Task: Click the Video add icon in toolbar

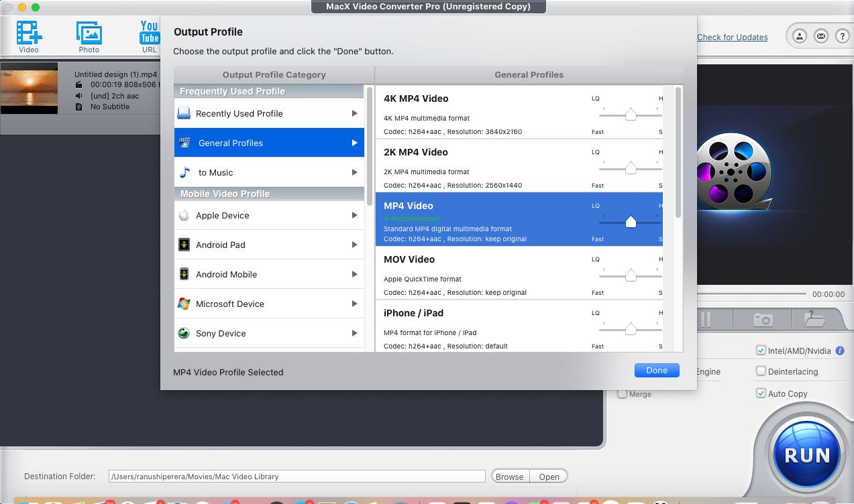Action: click(29, 32)
